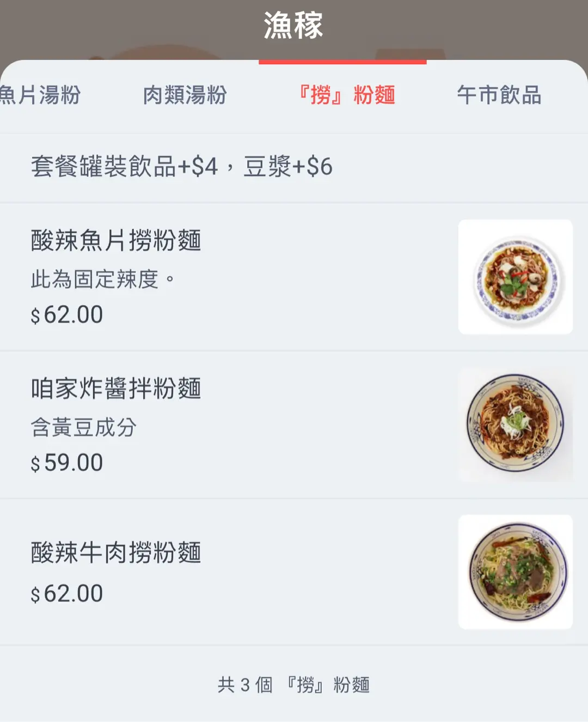Tap the 共 3 個『撈』粉麵 footer text
The image size is (588, 722).
293,685
